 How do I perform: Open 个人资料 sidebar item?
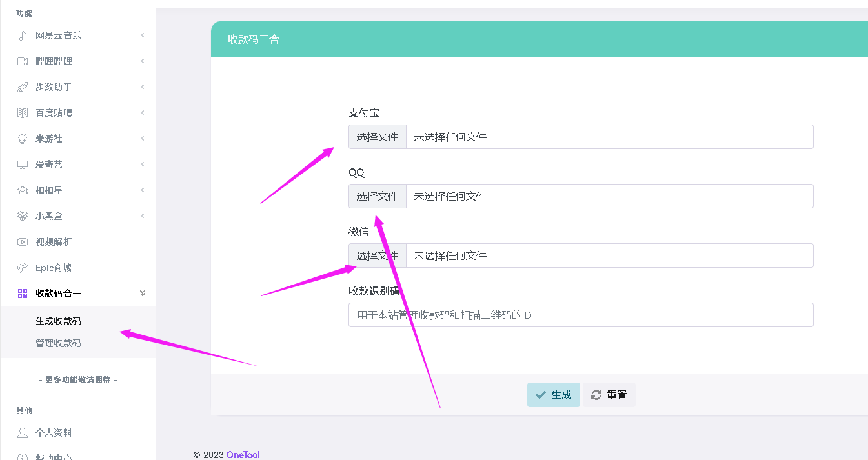coord(77,433)
